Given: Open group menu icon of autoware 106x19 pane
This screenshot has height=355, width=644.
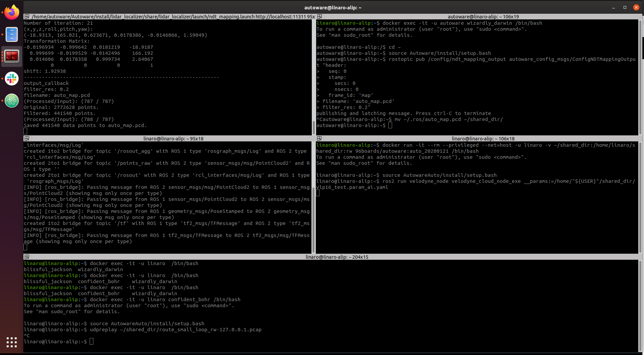Looking at the screenshot, I should pyautogui.click(x=319, y=17).
